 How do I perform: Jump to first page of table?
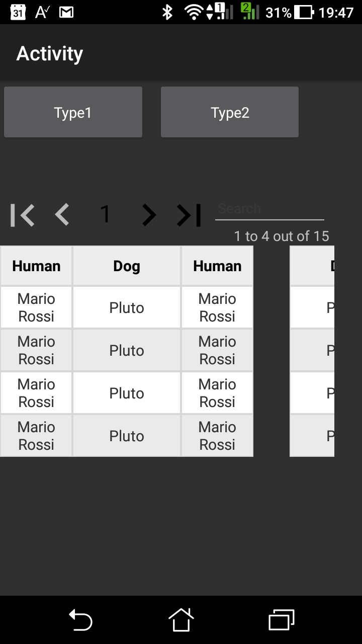[23, 215]
